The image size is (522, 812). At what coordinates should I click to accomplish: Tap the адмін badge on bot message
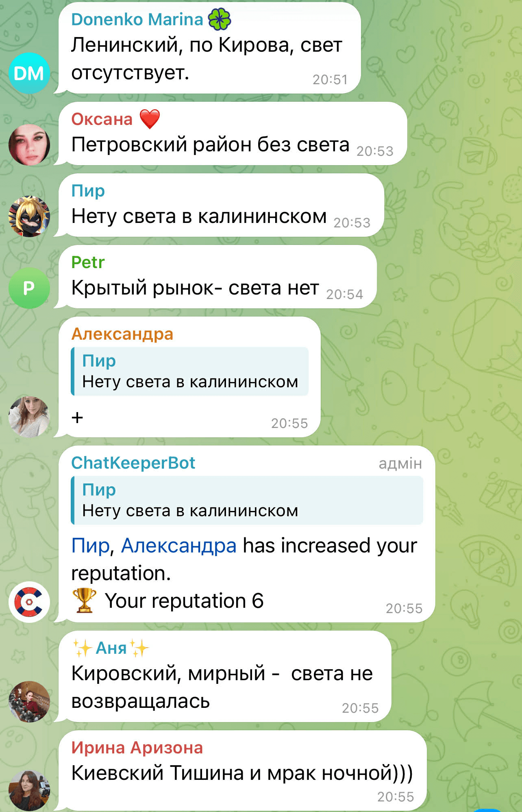tap(400, 464)
